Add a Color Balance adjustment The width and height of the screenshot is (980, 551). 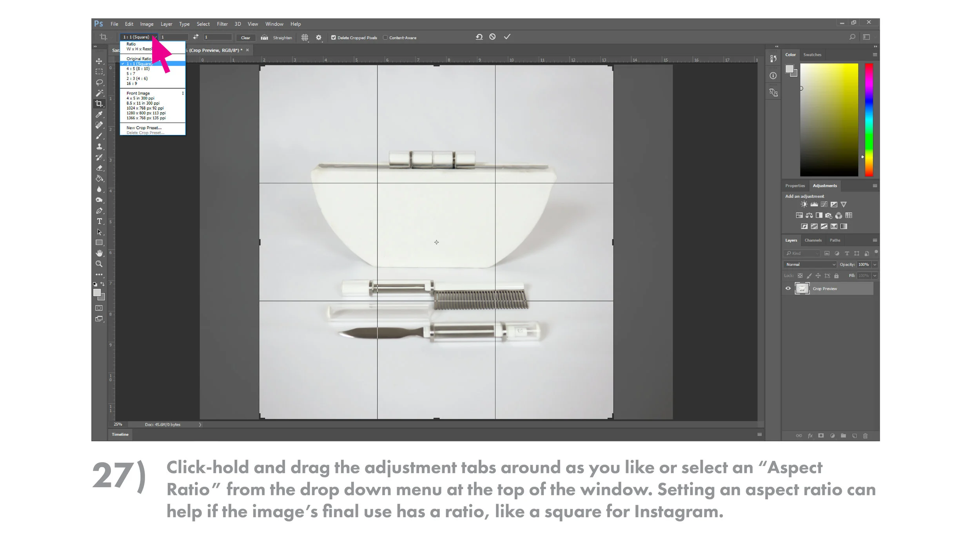[809, 216]
